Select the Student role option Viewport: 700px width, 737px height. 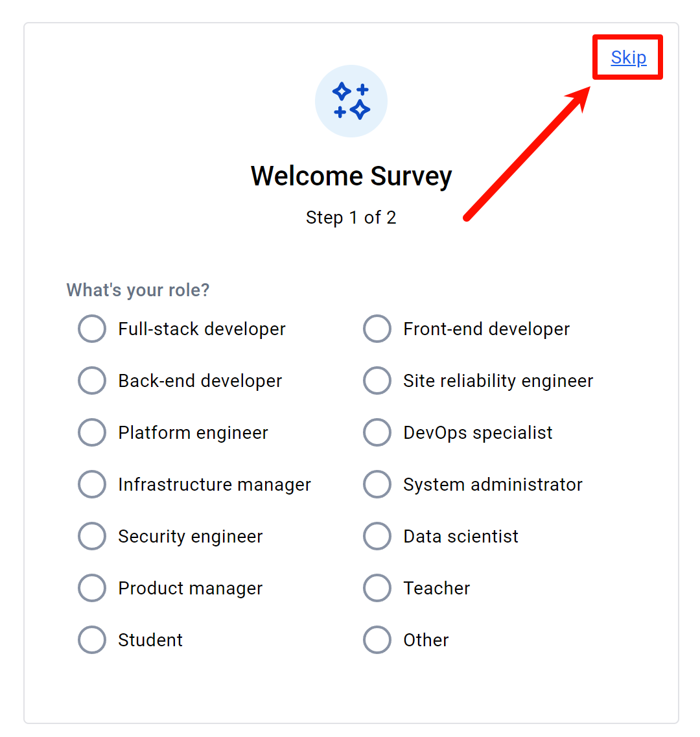pos(92,640)
